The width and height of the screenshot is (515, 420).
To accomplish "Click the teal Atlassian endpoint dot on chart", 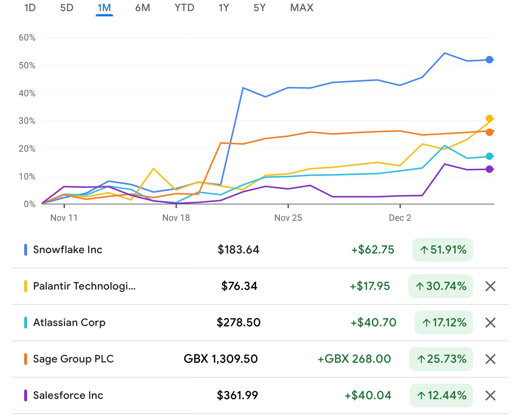I will pyautogui.click(x=489, y=156).
